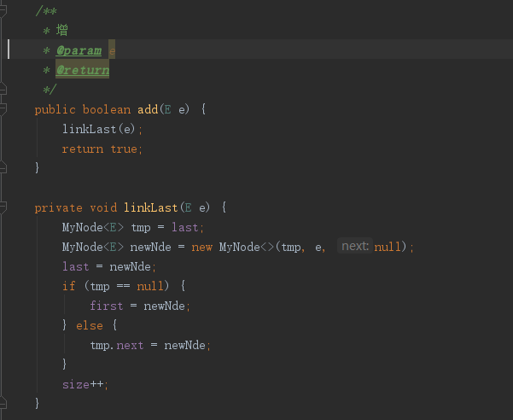Click null in the 'tmp == null' condition
Viewport: 513px width, 420px height.
[x=150, y=286]
